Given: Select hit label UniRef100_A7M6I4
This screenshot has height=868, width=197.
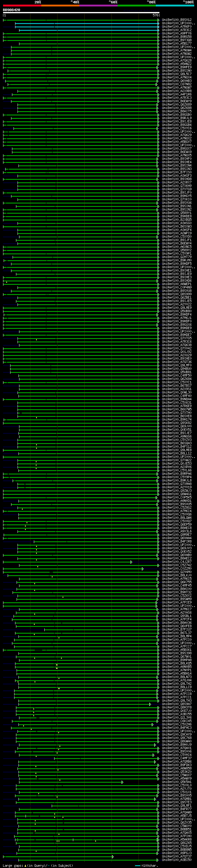Looking at the screenshot, I should coord(177,511).
